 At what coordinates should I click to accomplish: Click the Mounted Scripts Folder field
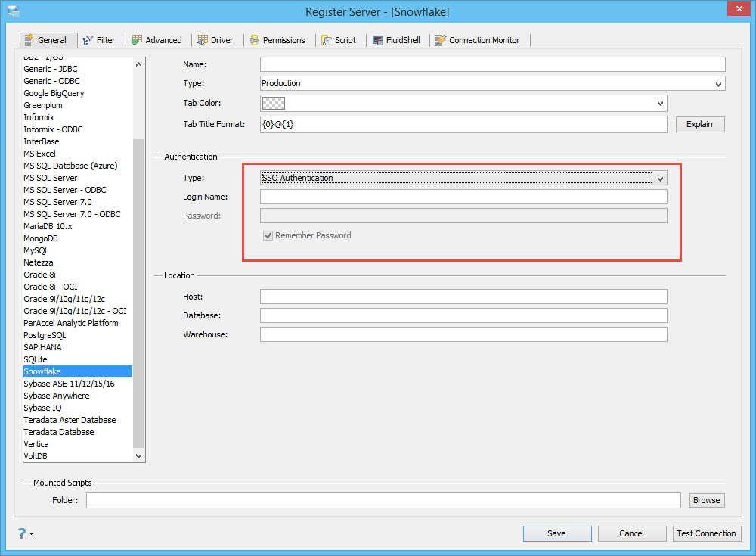click(384, 501)
